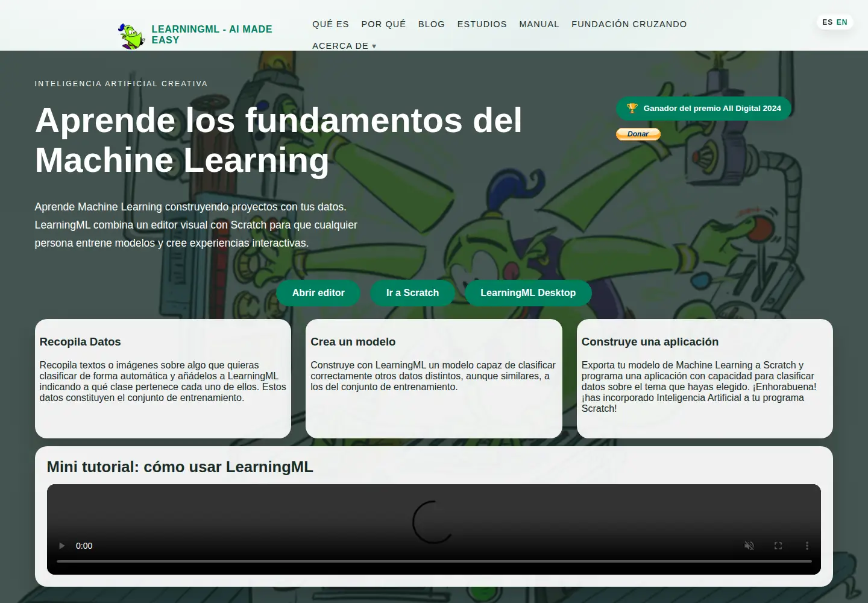This screenshot has width=868, height=603.
Task: Play the mini tutorial video
Action: point(61,546)
